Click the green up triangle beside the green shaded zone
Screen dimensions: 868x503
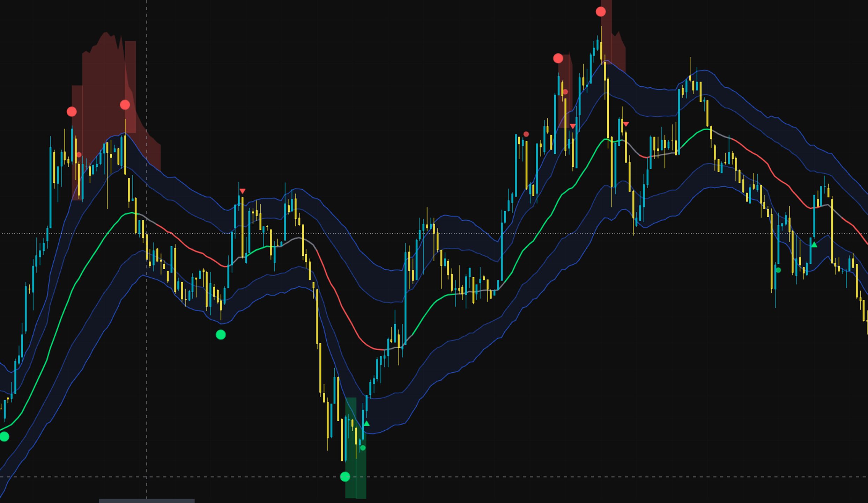point(366,424)
